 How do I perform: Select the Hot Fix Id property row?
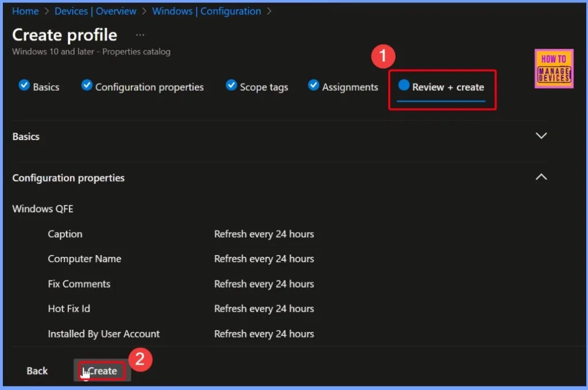coord(181,308)
